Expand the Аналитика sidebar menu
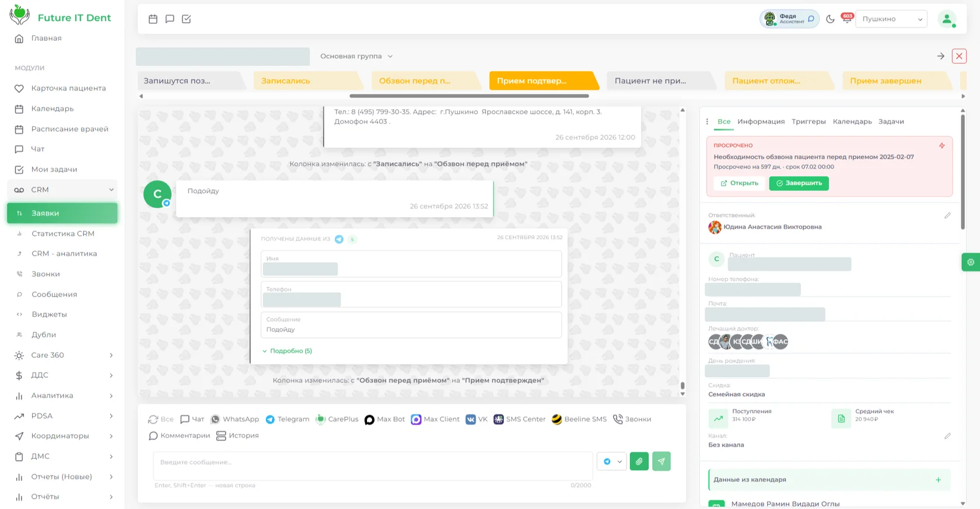980x509 pixels. pos(62,396)
